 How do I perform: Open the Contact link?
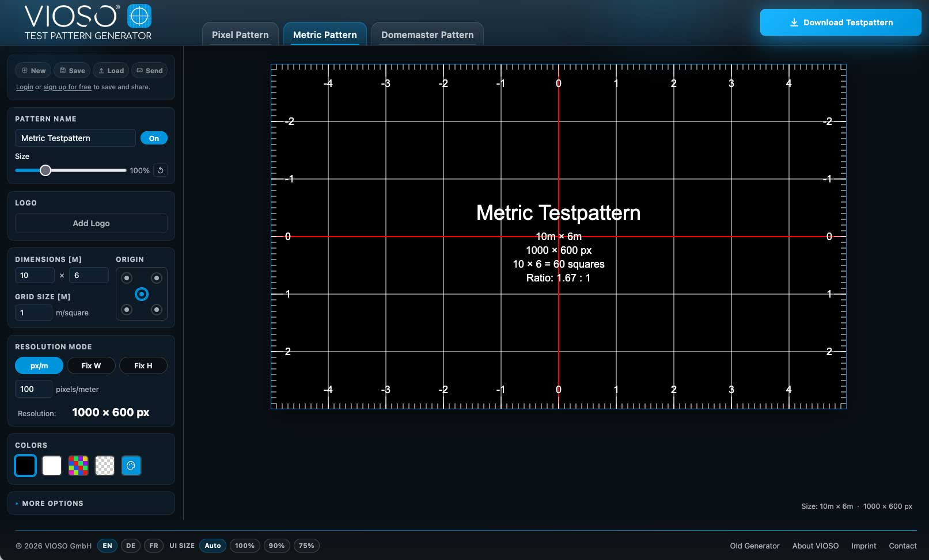click(903, 546)
